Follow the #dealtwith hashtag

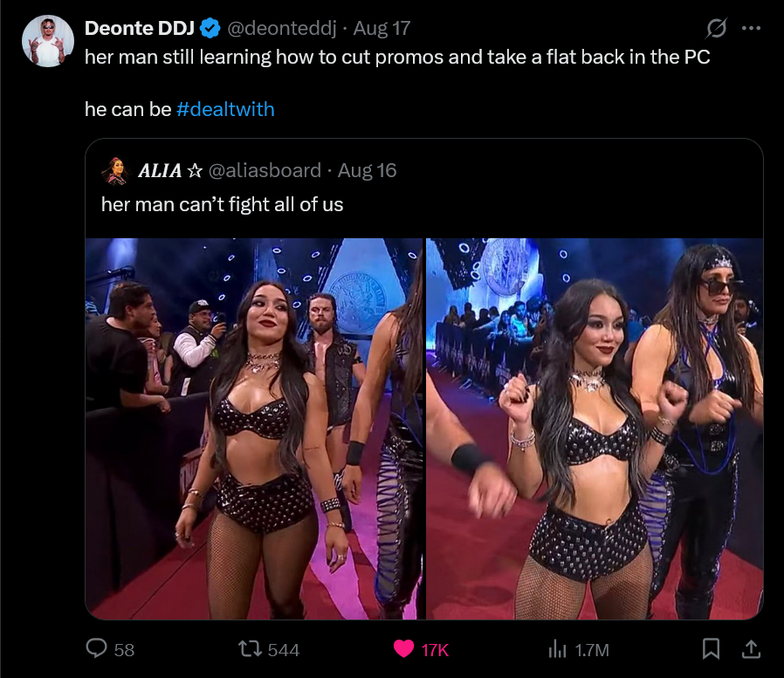(x=225, y=109)
